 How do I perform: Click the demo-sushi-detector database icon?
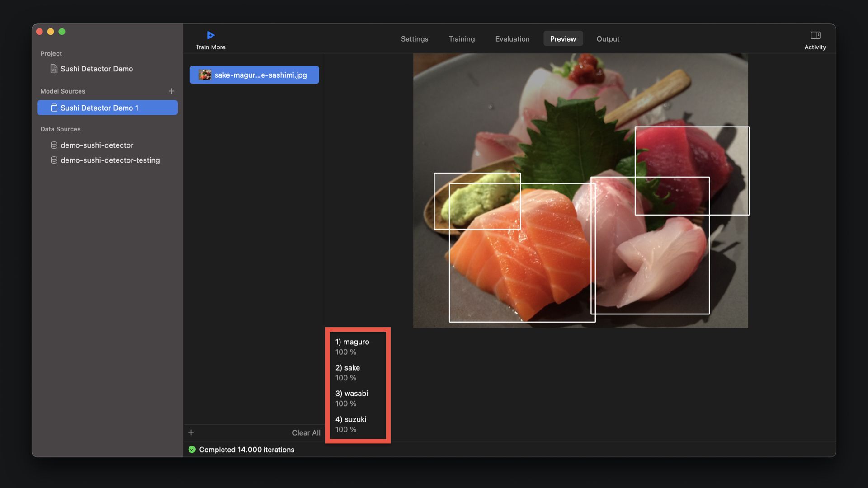[x=54, y=145]
